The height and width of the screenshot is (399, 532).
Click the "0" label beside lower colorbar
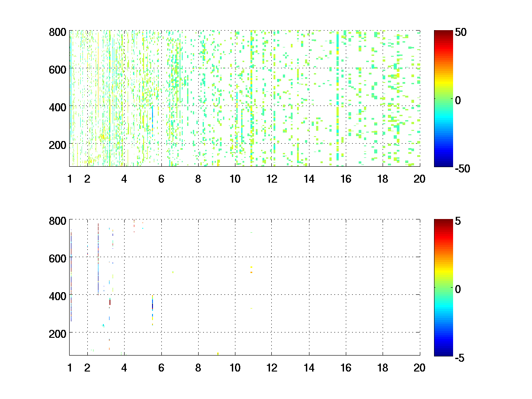[458, 289]
